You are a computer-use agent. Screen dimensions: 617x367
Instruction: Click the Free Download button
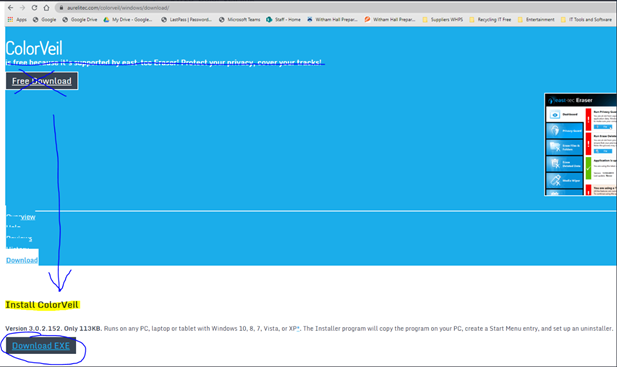coord(42,81)
